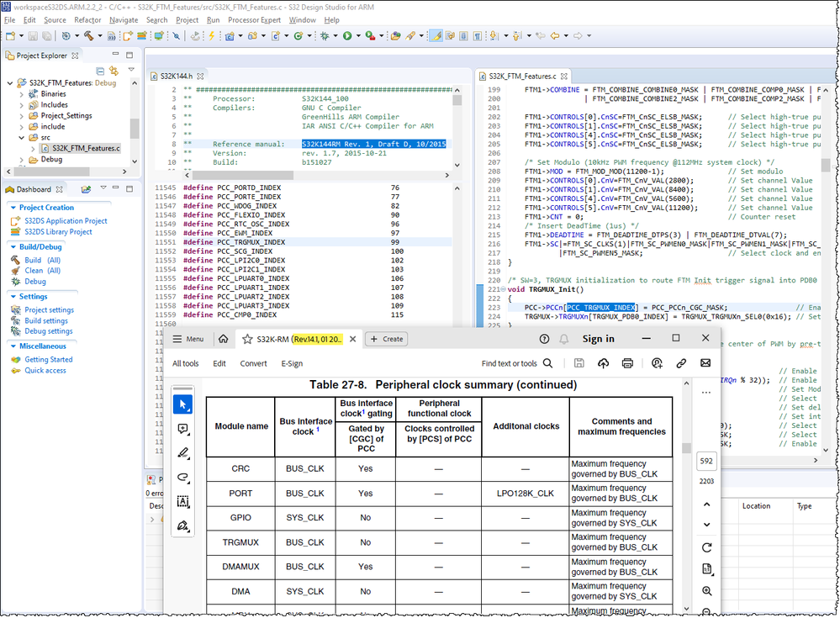Click the Debug bug icon in toolbar
The height and width of the screenshot is (618, 840).
pos(325,36)
